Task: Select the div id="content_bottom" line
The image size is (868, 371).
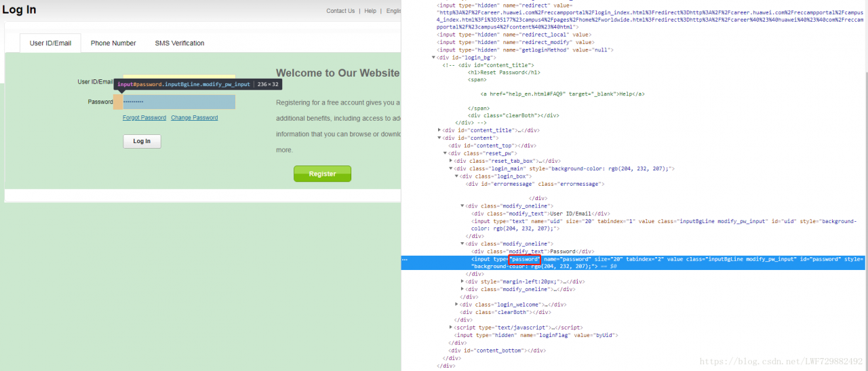Action: [x=498, y=350]
